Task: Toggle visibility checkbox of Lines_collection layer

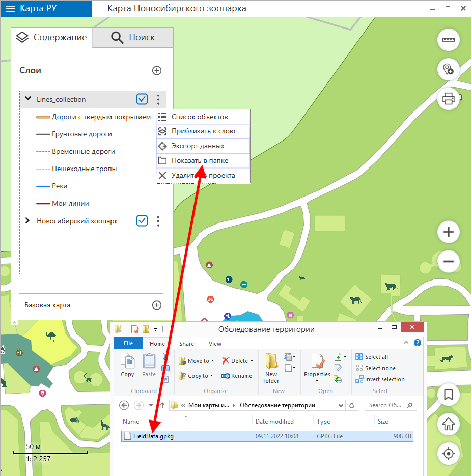Action: (142, 99)
